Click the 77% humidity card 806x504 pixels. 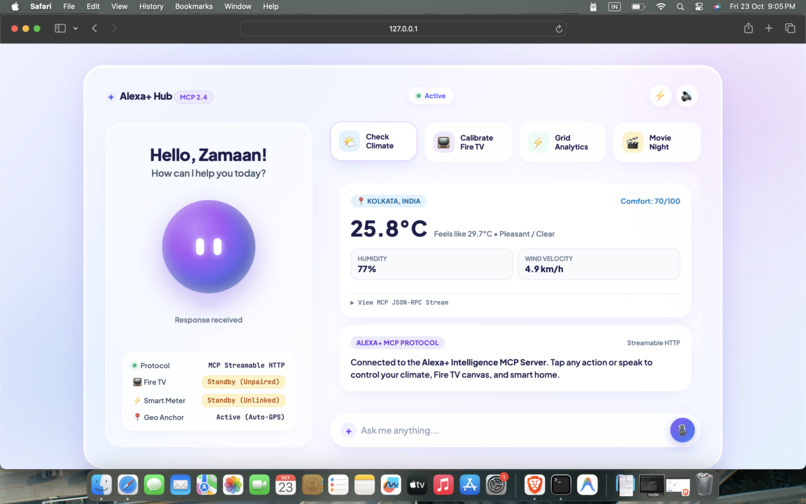[x=432, y=264]
